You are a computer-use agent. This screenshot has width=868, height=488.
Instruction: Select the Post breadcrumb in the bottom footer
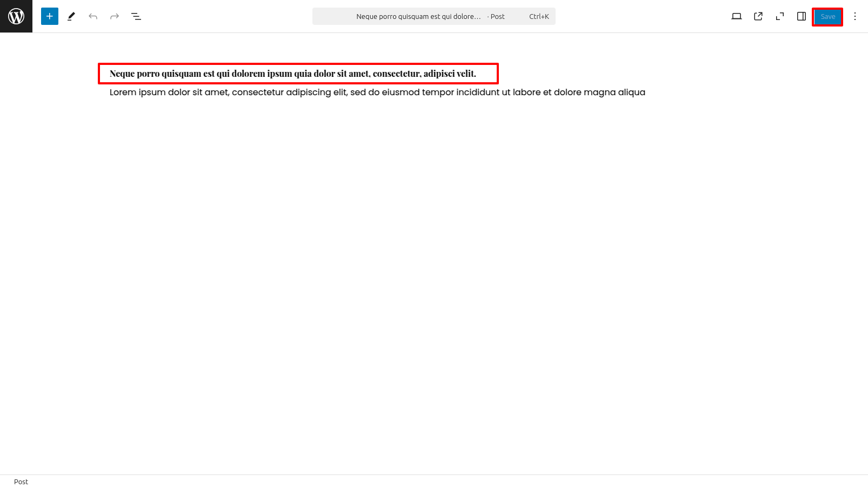coord(21,482)
